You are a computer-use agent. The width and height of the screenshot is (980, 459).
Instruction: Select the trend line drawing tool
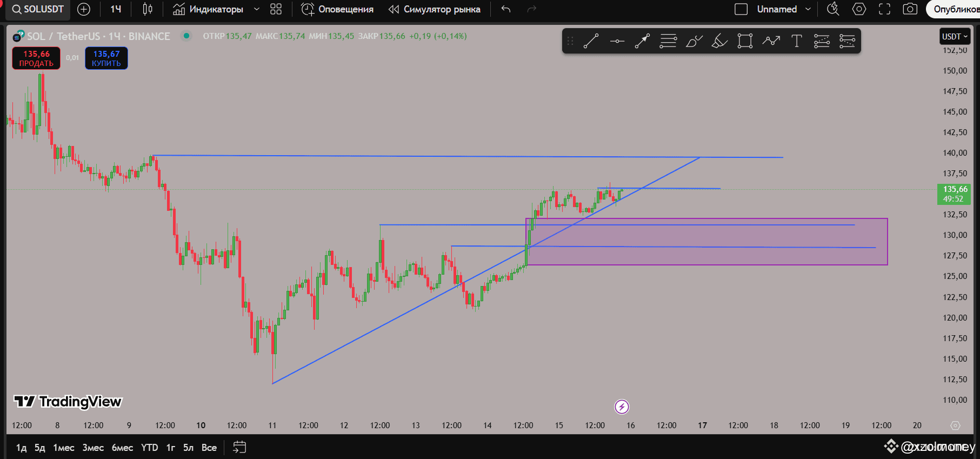[591, 41]
